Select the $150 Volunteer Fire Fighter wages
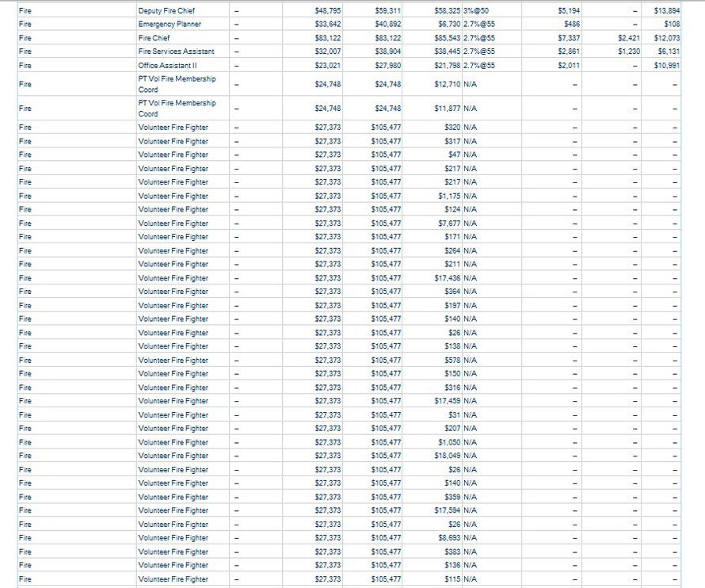705x588 pixels. 452,374
